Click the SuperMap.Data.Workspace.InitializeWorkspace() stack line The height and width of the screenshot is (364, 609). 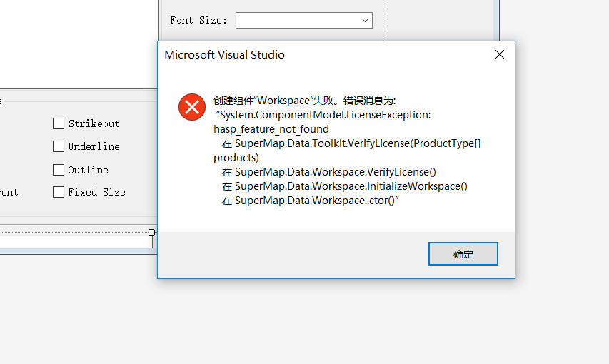click(345, 186)
